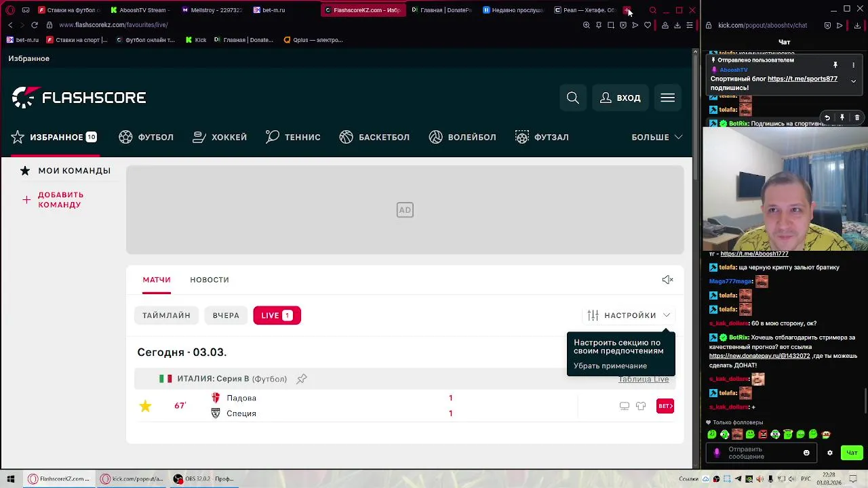Screen dimensions: 868x488
Task: Open the hamburger menu in Flashscore header
Action: pyautogui.click(x=668, y=98)
